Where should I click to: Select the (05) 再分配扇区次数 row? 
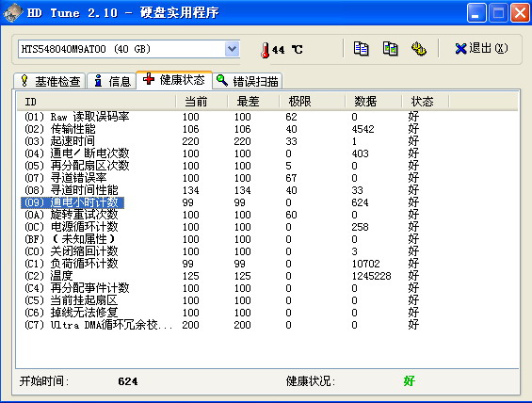pyautogui.click(x=267, y=166)
